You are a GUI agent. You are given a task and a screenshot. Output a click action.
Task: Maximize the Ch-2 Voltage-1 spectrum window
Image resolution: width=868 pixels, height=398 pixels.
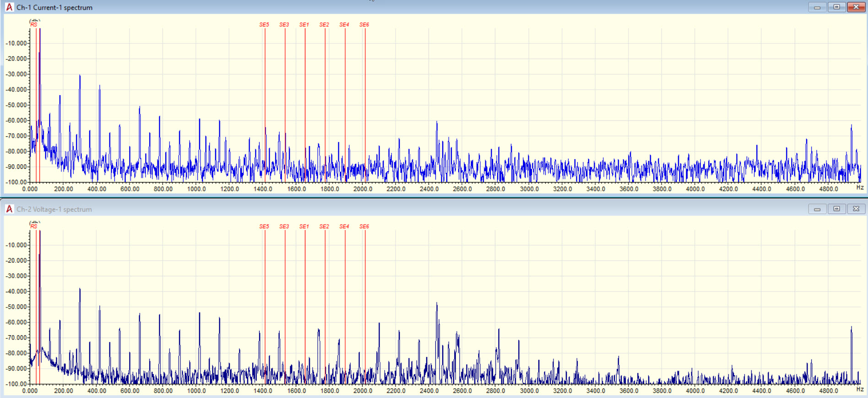836,209
